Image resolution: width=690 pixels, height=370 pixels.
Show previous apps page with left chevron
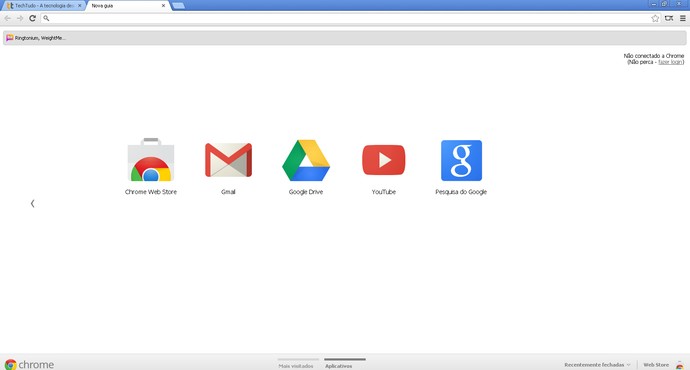point(33,203)
